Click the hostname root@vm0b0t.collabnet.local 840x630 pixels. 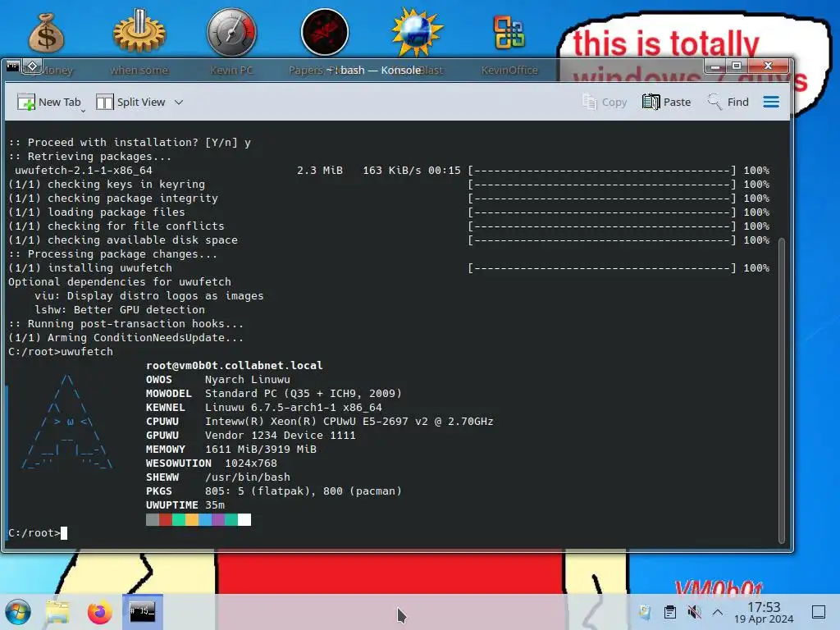tap(234, 365)
